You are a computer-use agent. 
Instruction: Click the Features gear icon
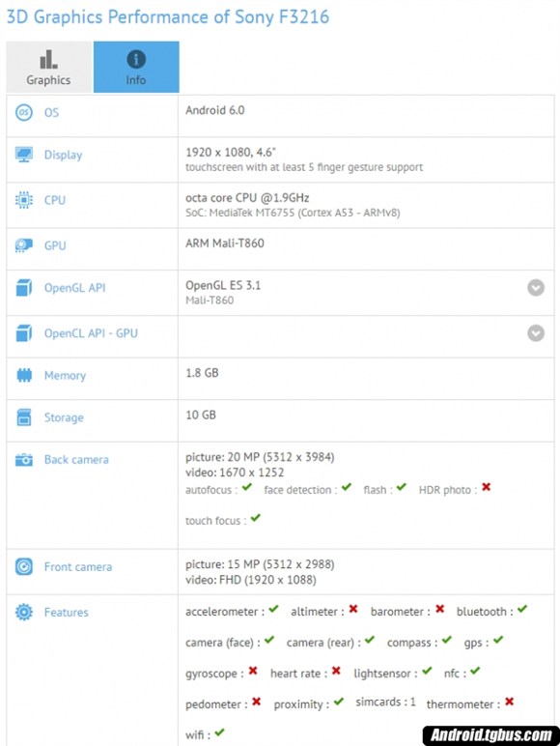pyautogui.click(x=24, y=613)
